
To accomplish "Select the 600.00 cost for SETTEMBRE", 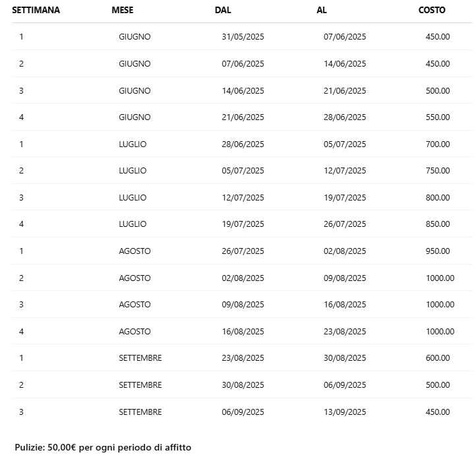I will [x=438, y=358].
